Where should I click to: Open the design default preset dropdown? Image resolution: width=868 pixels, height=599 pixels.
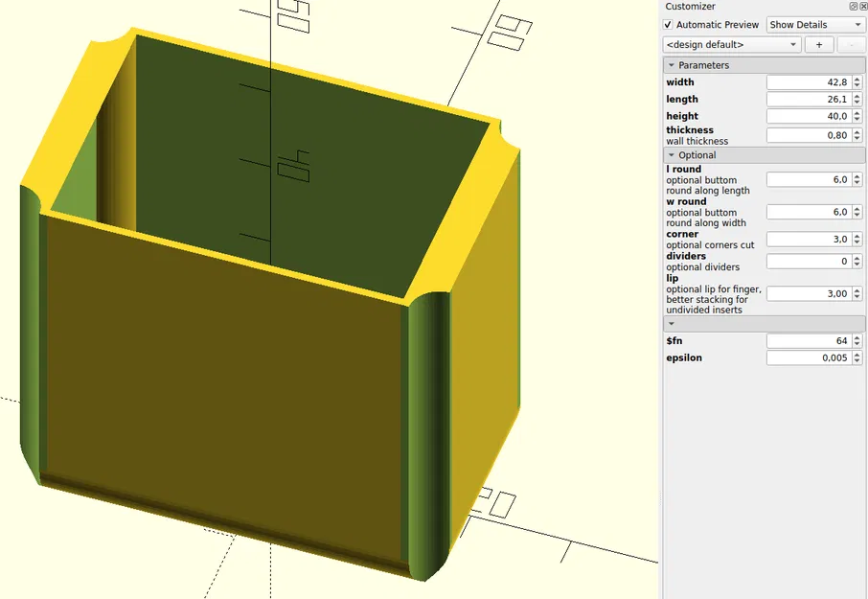tap(731, 44)
